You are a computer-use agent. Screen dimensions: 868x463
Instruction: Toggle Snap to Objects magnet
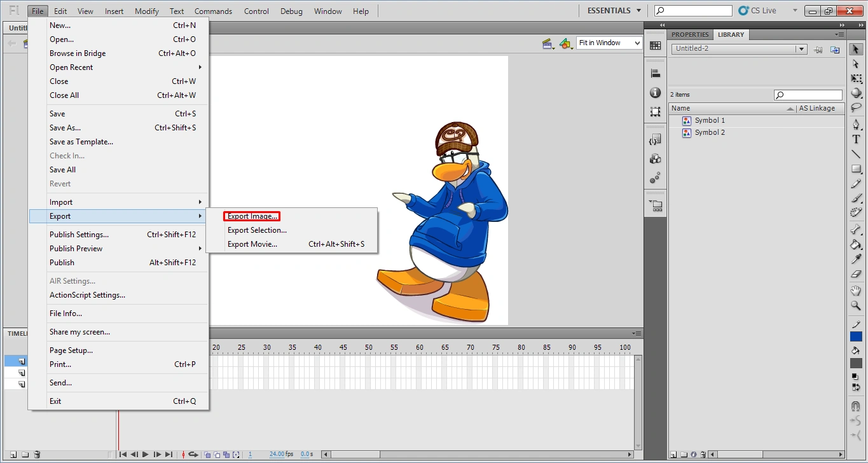click(x=856, y=406)
